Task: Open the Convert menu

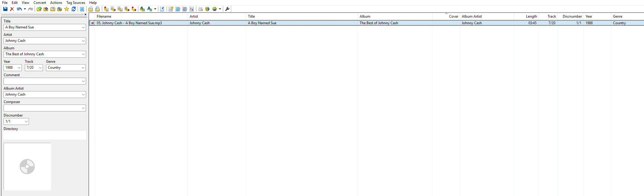Action: click(x=40, y=3)
